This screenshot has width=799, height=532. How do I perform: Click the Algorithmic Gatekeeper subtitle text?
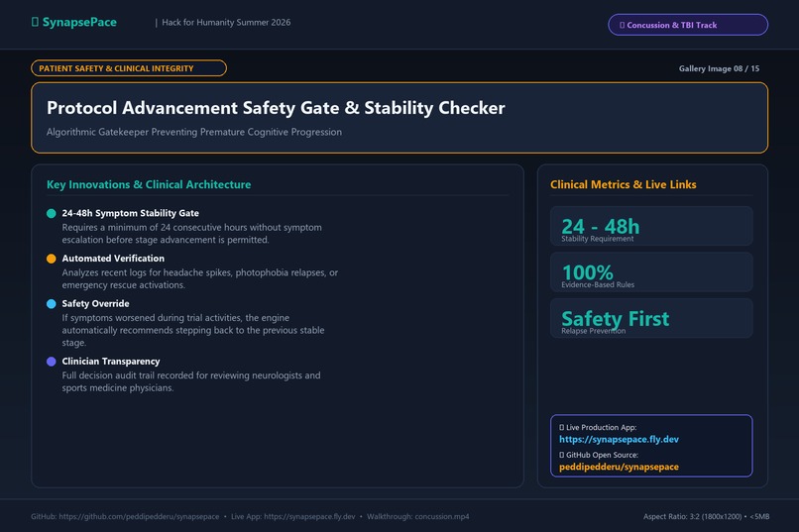(194, 132)
